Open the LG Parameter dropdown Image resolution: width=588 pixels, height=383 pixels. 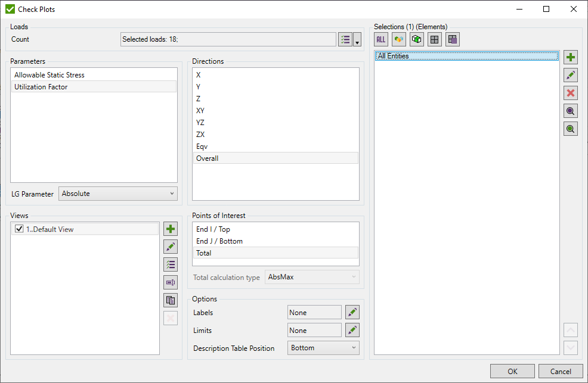coord(117,193)
